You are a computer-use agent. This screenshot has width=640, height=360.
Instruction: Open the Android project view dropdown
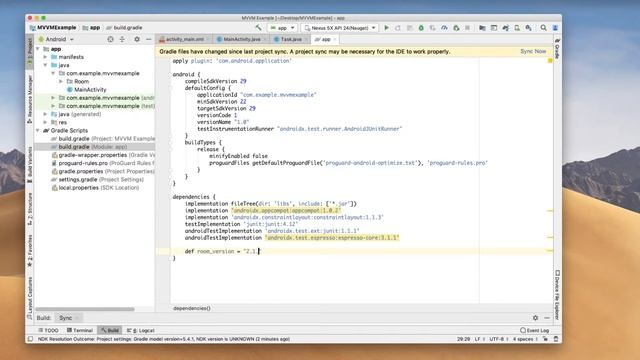point(56,39)
